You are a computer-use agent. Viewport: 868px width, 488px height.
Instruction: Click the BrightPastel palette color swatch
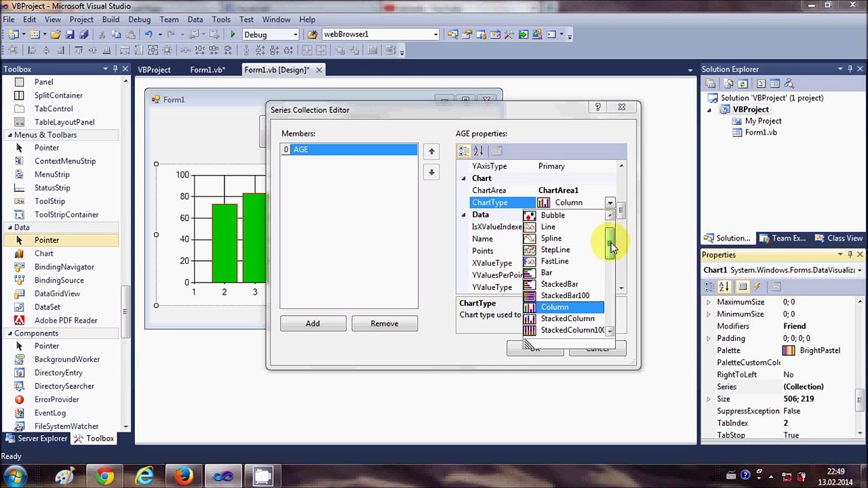[788, 350]
